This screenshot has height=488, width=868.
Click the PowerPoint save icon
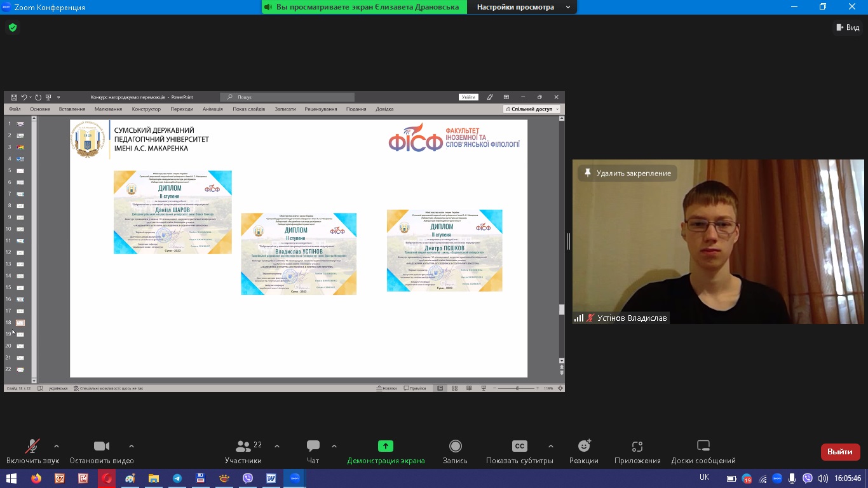click(14, 97)
